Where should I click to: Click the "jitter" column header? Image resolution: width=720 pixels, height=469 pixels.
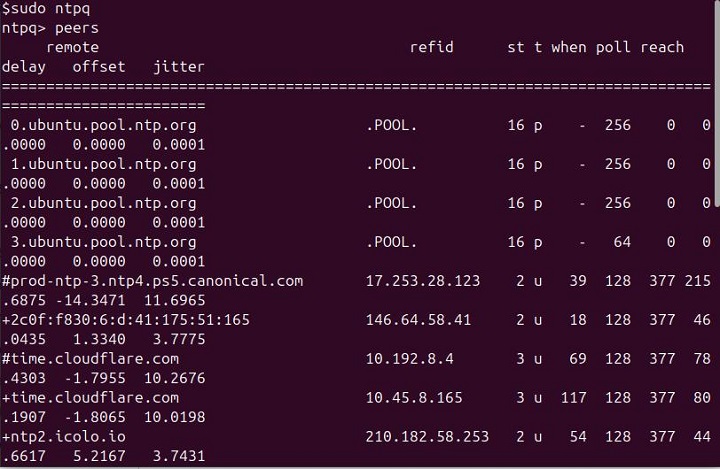pyautogui.click(x=179, y=67)
